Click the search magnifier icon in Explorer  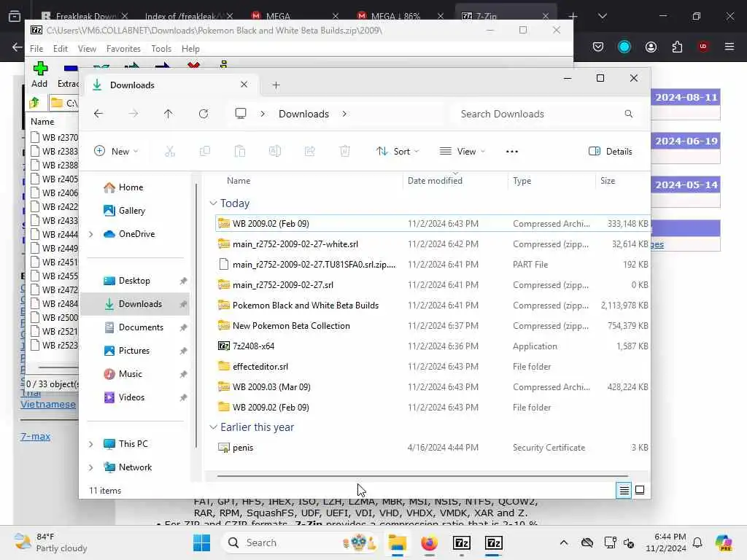coord(629,114)
